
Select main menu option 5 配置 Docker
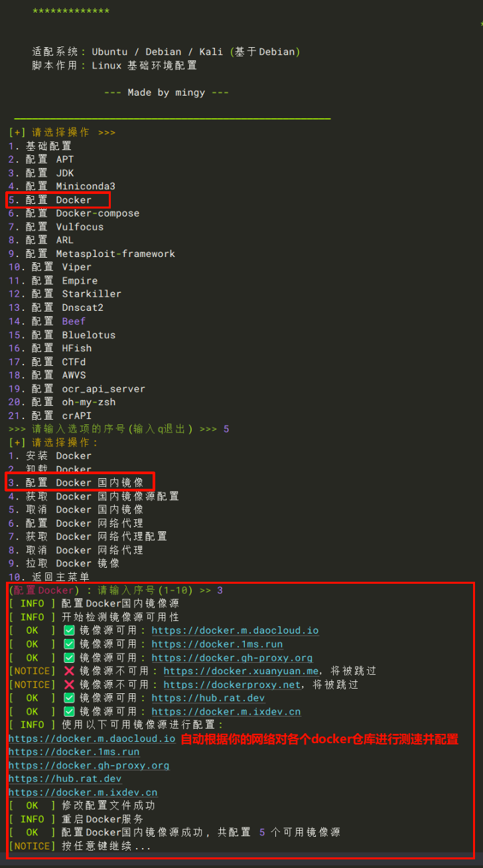pos(58,200)
